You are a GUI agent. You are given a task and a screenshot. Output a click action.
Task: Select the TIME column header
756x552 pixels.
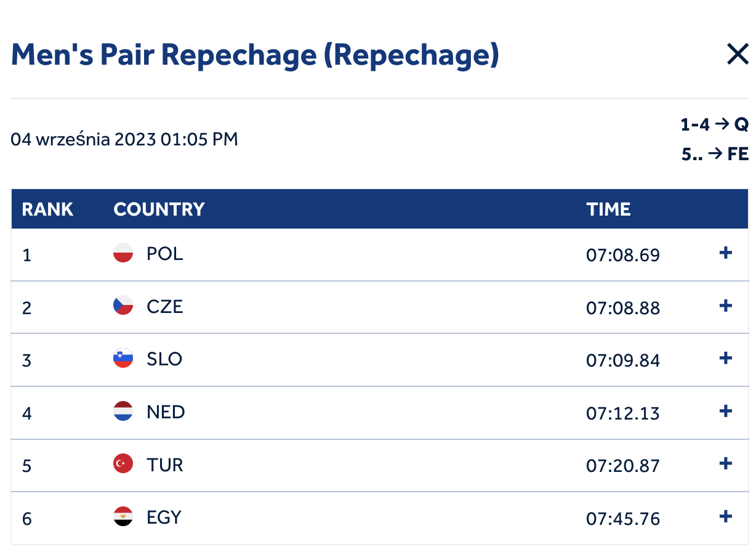click(608, 209)
